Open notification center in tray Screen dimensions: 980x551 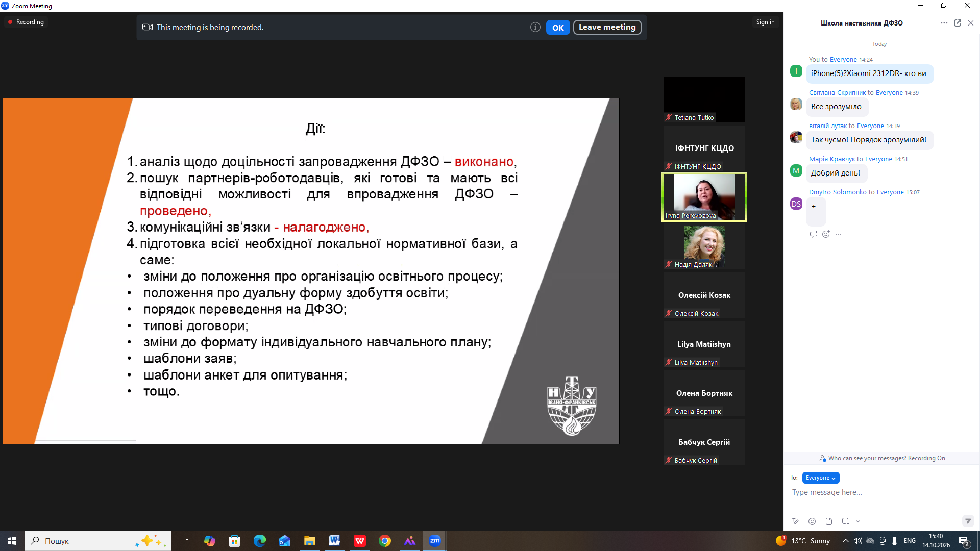(x=964, y=541)
